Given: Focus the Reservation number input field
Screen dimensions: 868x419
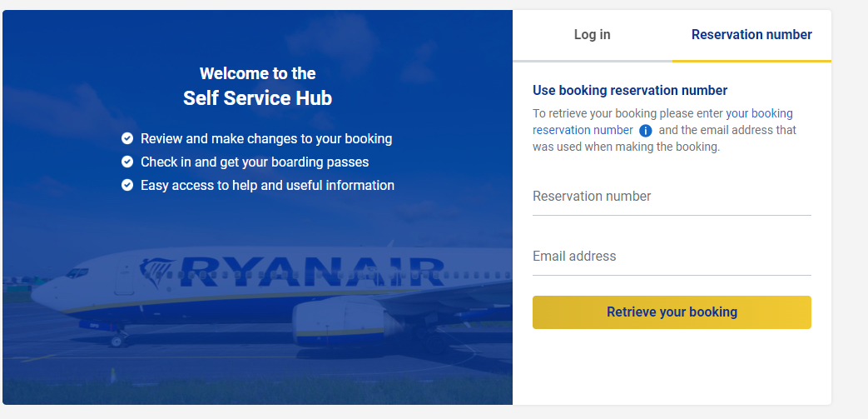Looking at the screenshot, I should (671, 197).
